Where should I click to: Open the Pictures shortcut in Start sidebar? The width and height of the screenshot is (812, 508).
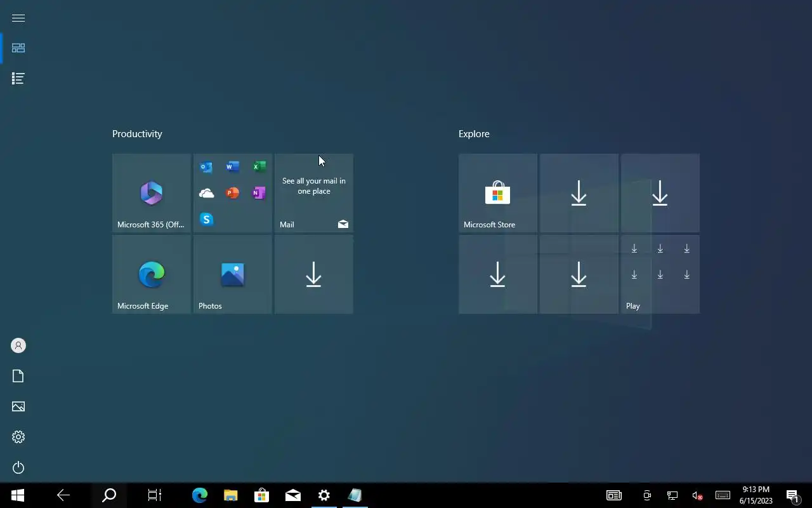tap(18, 406)
